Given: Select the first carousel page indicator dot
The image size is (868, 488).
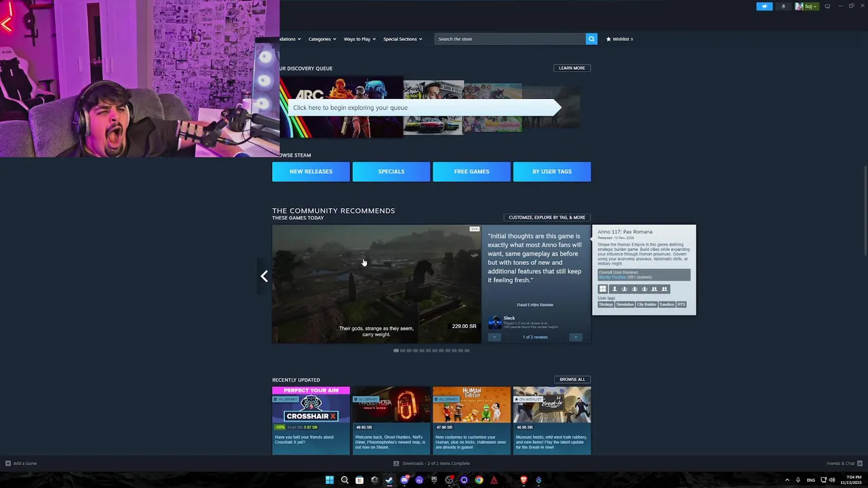Looking at the screenshot, I should 396,350.
